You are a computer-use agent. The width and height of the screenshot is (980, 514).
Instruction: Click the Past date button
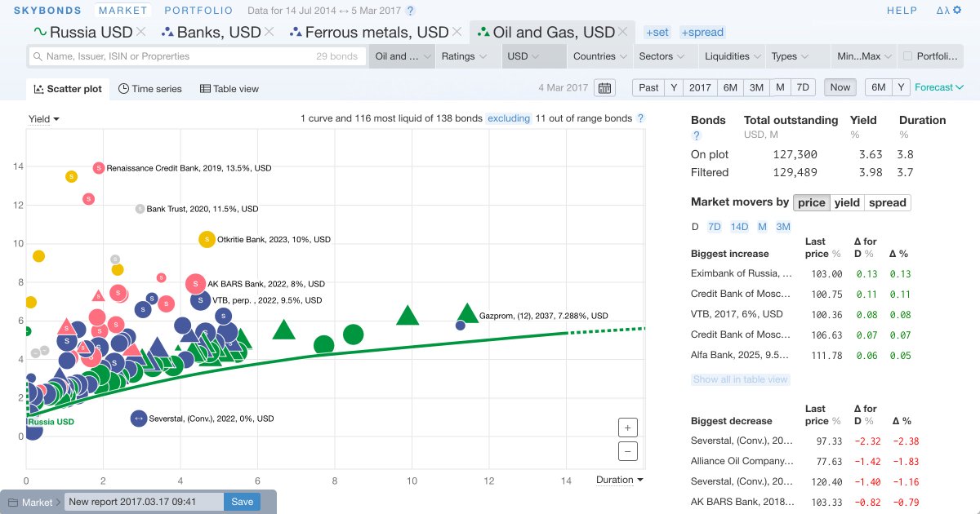pyautogui.click(x=648, y=87)
